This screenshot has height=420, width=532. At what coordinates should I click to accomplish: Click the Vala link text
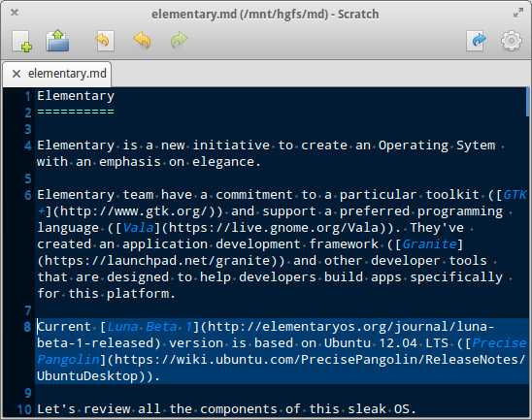click(138, 227)
